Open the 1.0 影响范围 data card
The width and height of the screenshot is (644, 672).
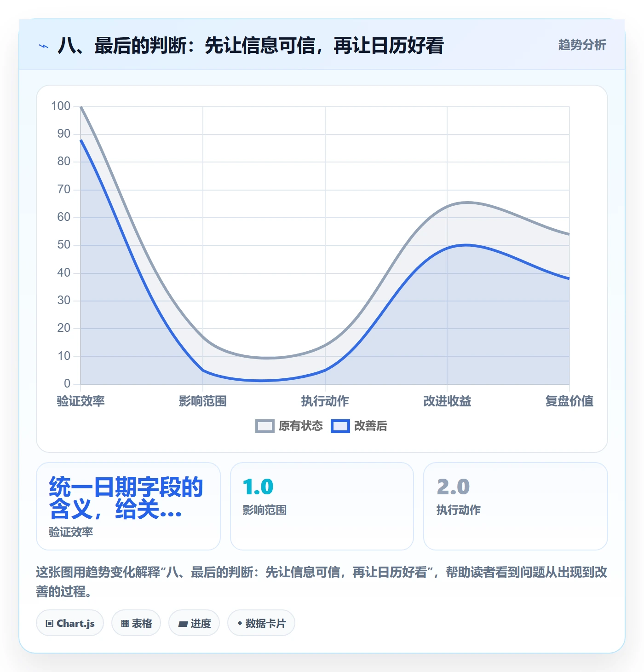(322, 506)
